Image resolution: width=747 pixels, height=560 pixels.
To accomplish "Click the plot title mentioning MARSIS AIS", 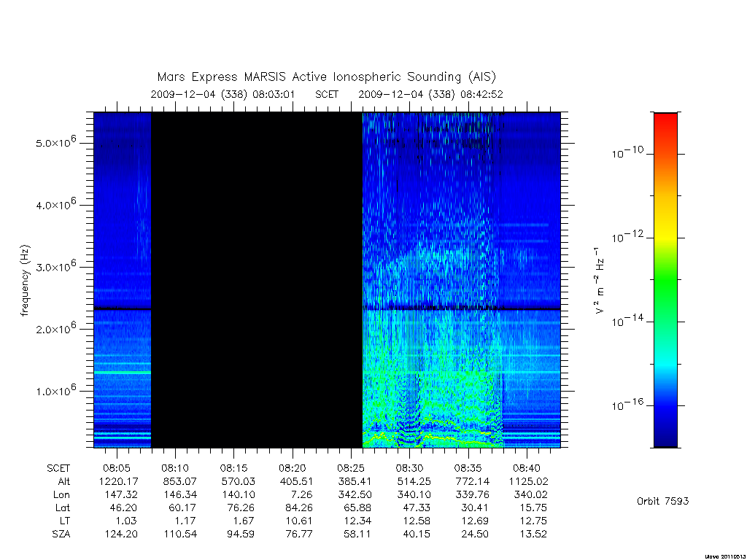I will click(x=326, y=77).
